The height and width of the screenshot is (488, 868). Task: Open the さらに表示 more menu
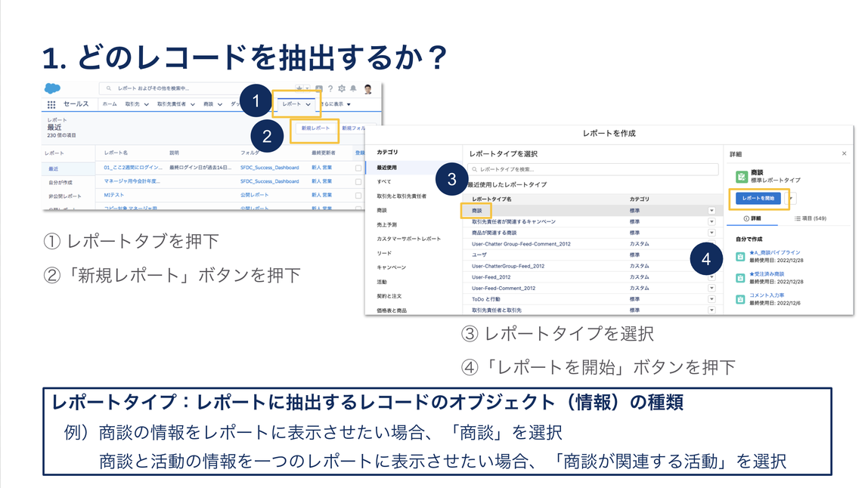pos(335,104)
